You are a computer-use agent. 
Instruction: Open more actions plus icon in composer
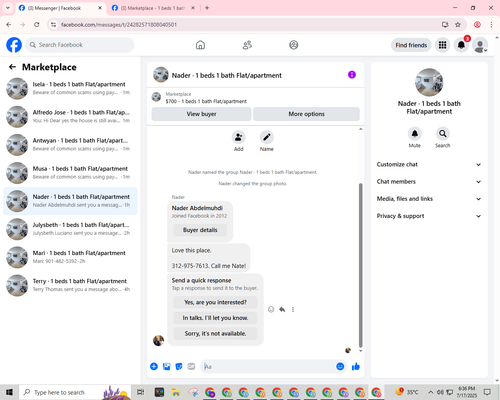coord(154,367)
